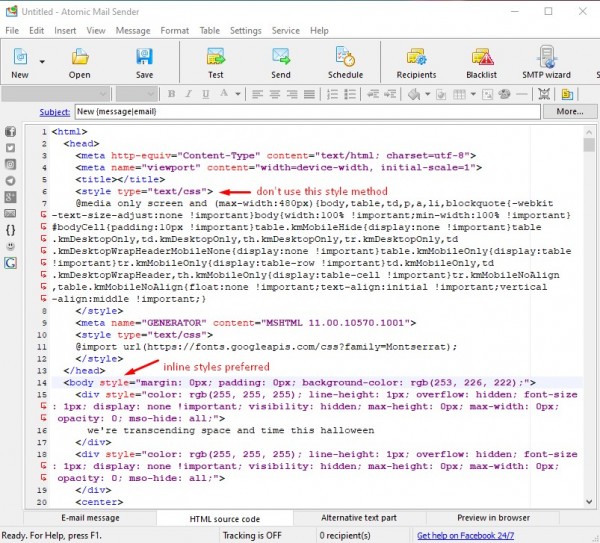Click the icon right of the fill arrow
This screenshot has width=600, height=543.
[x=441, y=94]
